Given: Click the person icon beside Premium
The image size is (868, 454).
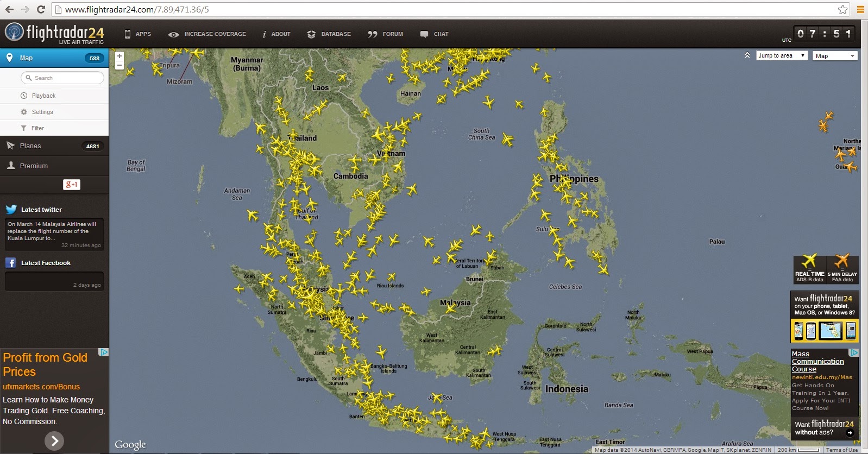Looking at the screenshot, I should 10,165.
